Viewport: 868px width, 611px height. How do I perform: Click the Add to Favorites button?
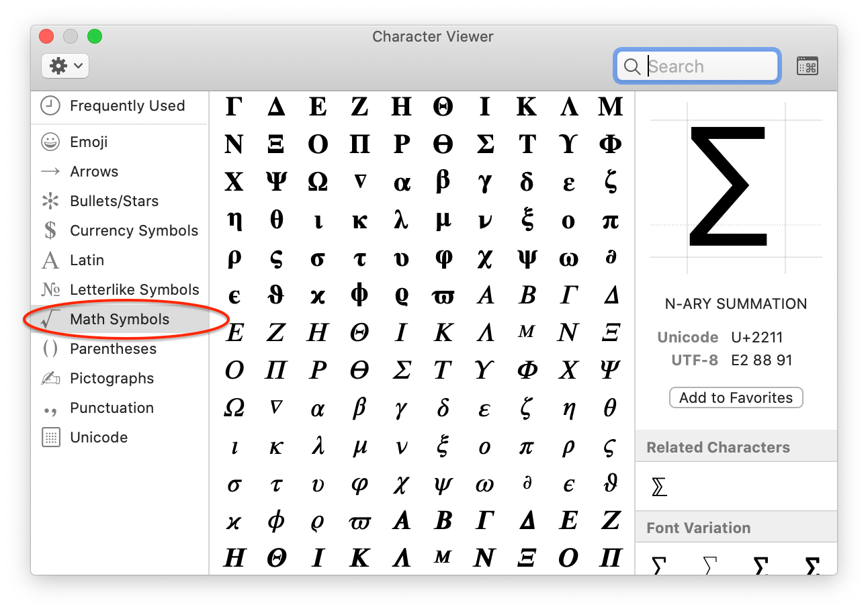point(736,397)
